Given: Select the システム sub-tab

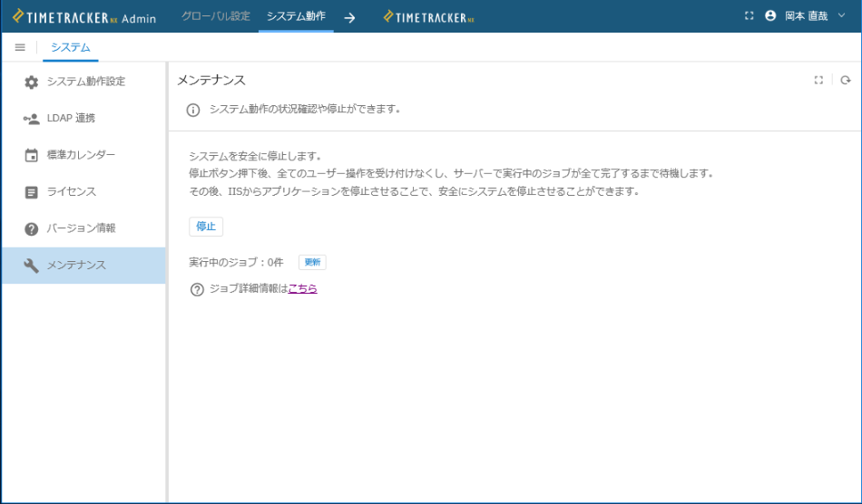Looking at the screenshot, I should pos(71,48).
